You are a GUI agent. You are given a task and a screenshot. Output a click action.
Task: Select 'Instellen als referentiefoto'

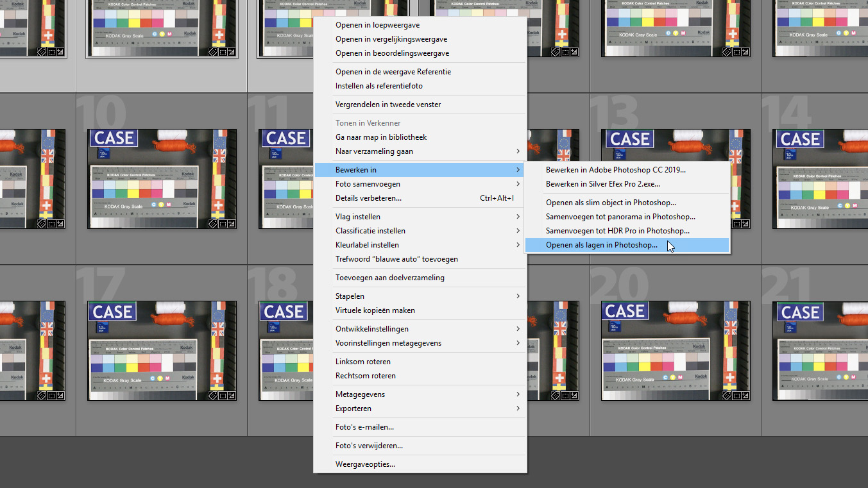pos(420,86)
